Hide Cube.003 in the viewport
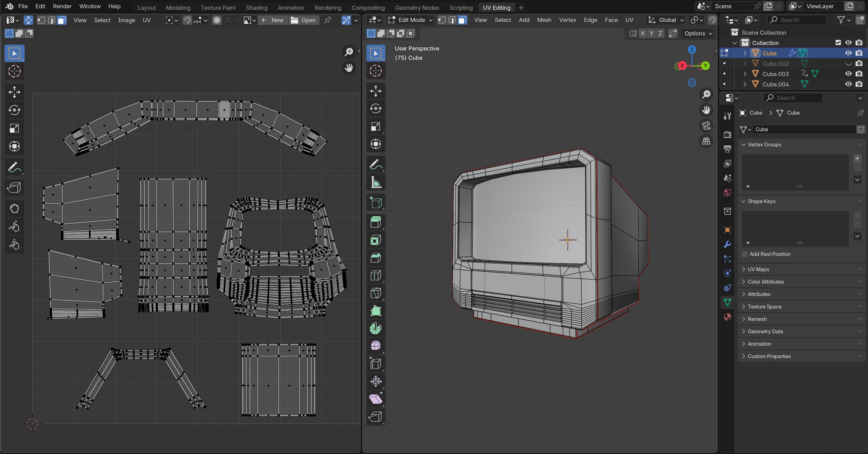 click(848, 74)
